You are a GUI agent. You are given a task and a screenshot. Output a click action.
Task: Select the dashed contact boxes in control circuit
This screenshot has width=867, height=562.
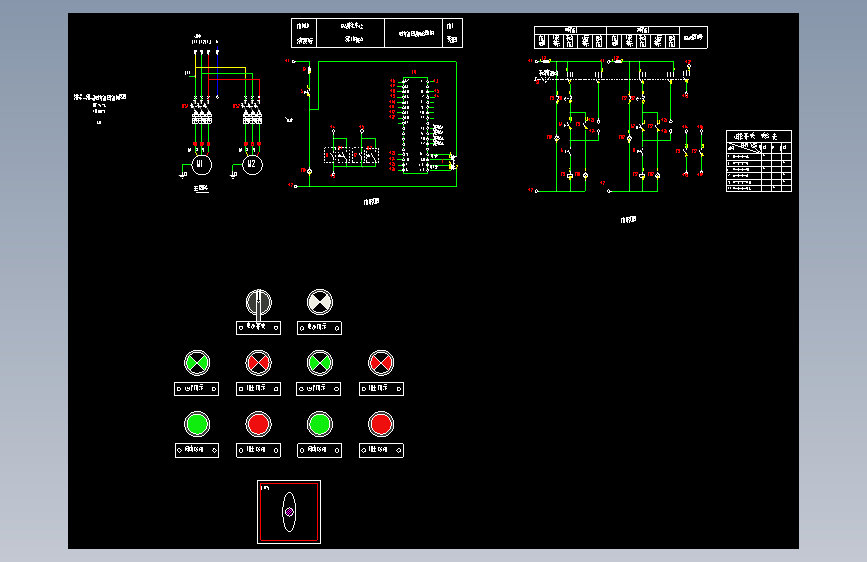[351, 156]
